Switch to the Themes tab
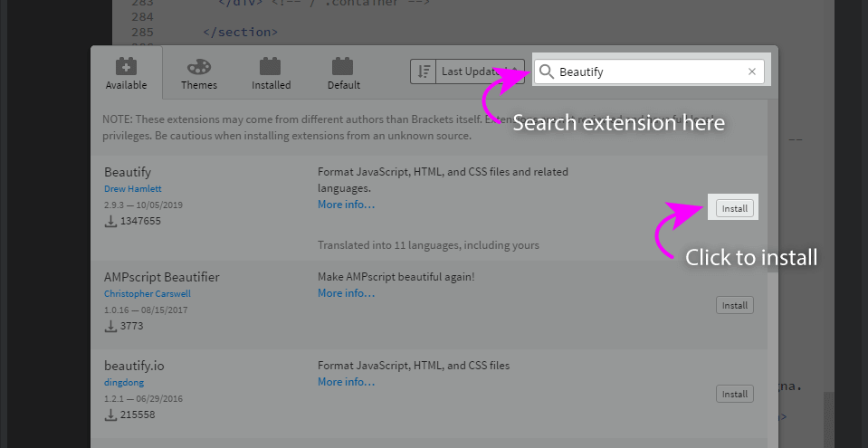The width and height of the screenshot is (868, 448). [x=199, y=72]
